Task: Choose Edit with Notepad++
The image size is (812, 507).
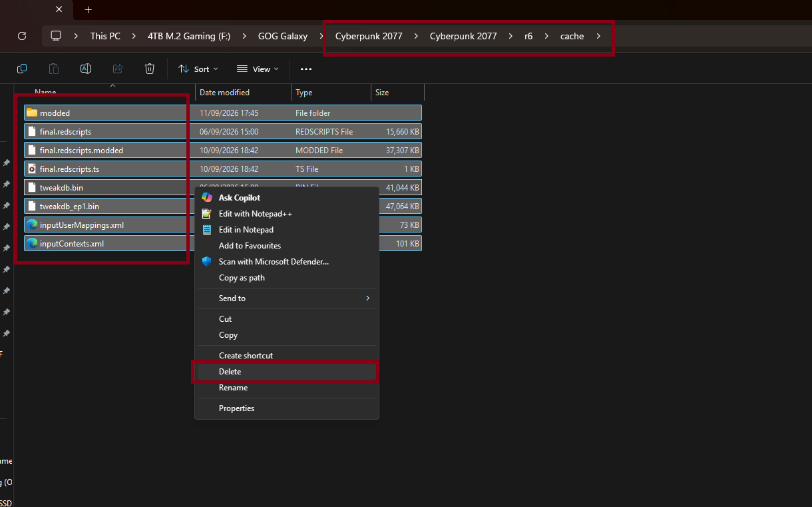Action: point(287,214)
